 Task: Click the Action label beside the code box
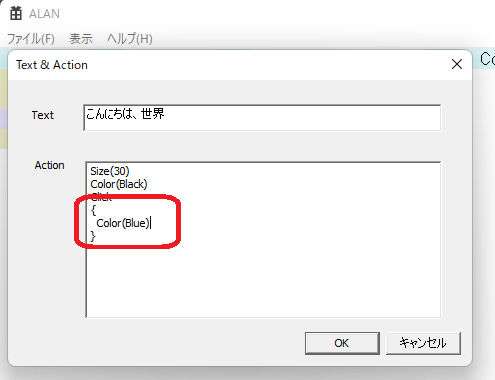tap(49, 165)
